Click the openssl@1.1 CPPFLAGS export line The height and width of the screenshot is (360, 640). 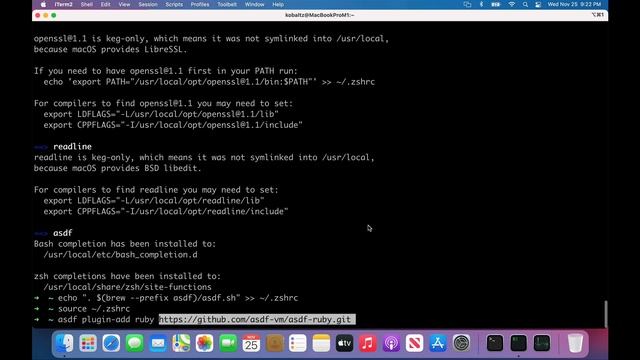click(x=173, y=125)
